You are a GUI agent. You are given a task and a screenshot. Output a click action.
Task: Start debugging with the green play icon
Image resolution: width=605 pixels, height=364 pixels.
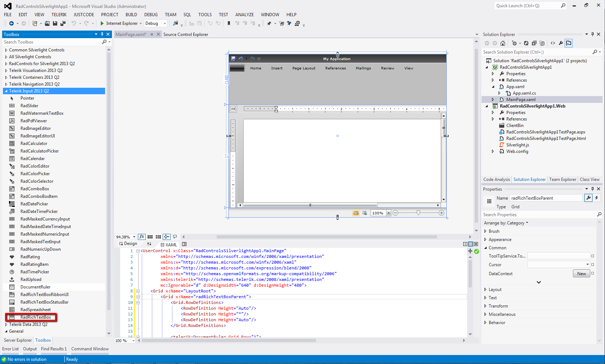click(x=102, y=23)
